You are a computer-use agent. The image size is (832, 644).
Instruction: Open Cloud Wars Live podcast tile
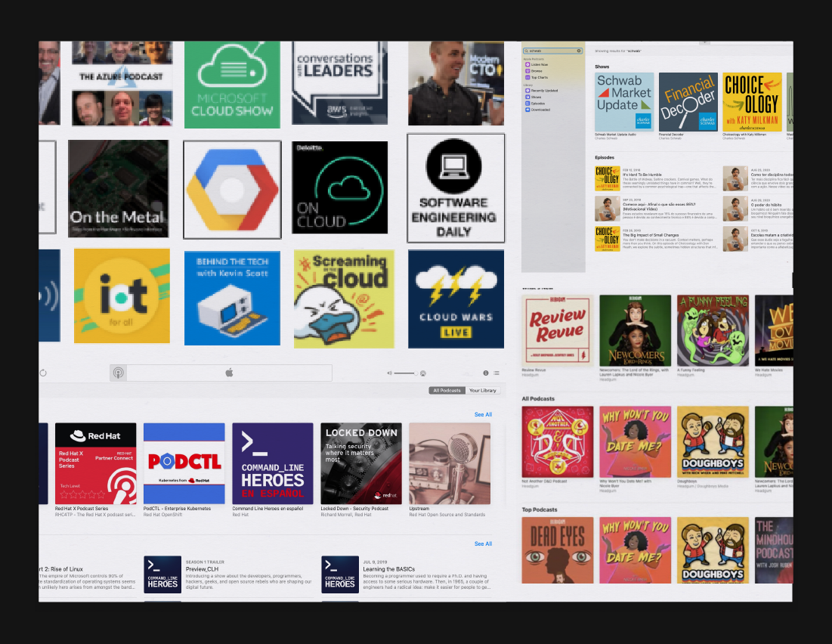click(x=456, y=299)
